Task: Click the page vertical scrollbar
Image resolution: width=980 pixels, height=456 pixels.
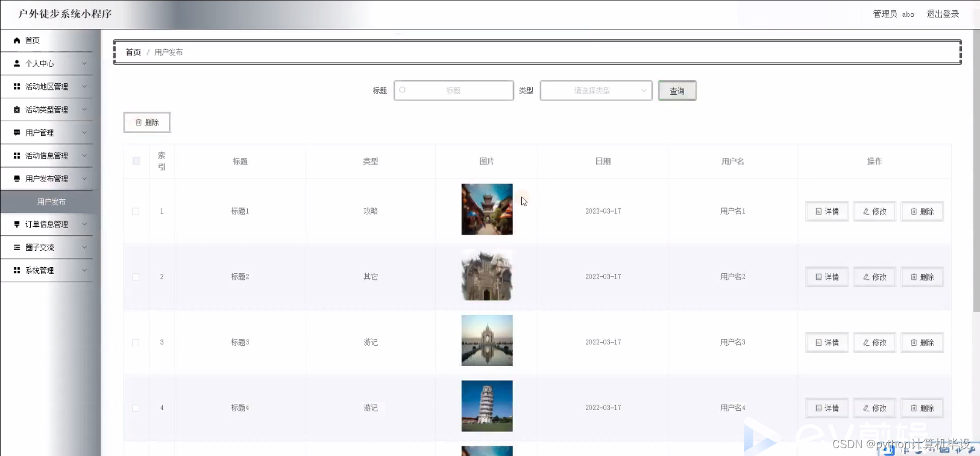Action: click(976, 170)
